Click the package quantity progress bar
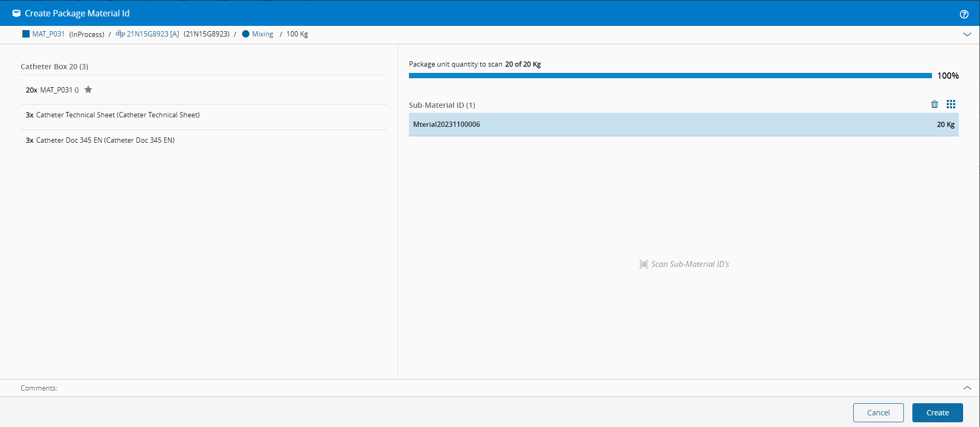Image resolution: width=980 pixels, height=427 pixels. (x=670, y=76)
